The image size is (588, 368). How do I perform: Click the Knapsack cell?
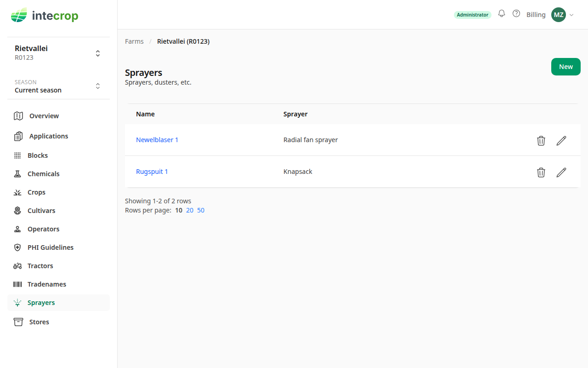click(298, 172)
